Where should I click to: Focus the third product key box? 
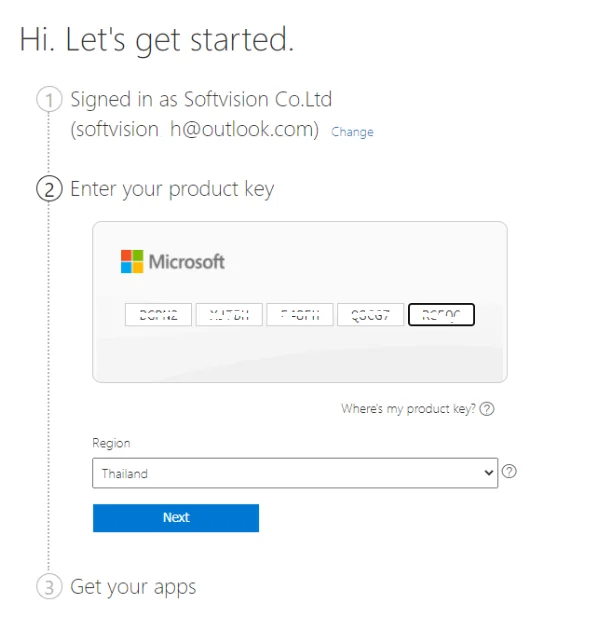(300, 314)
